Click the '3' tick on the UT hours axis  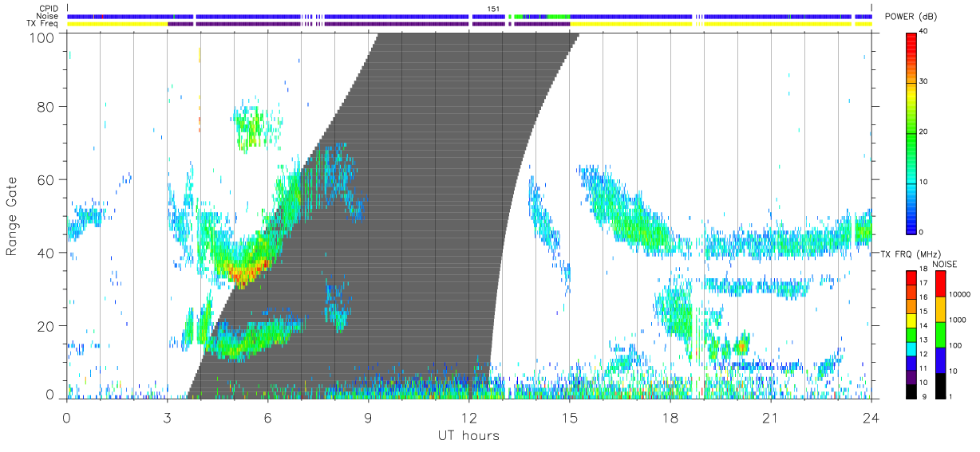(x=167, y=417)
